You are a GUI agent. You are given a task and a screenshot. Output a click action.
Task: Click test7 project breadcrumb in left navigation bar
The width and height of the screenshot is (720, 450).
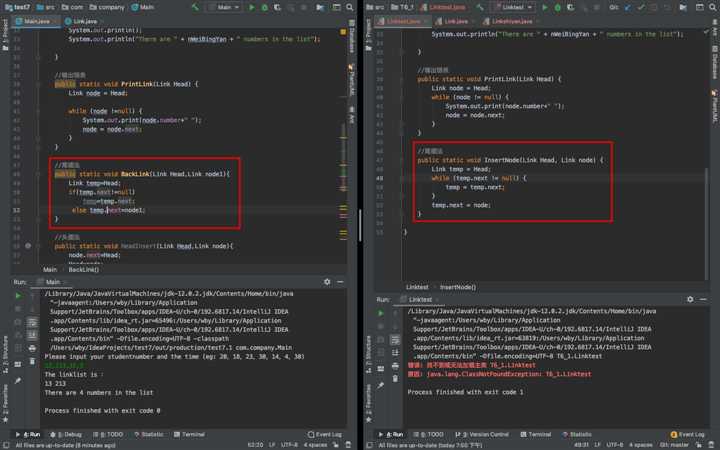pos(17,7)
